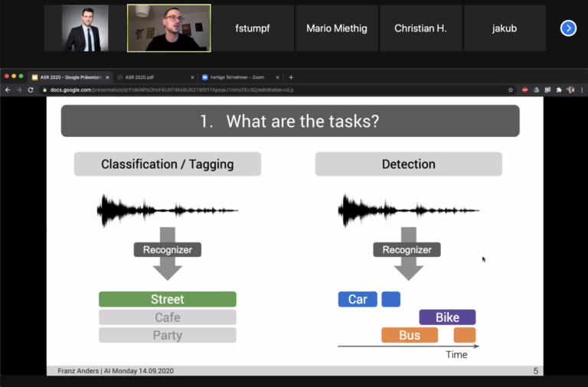Image resolution: width=588 pixels, height=387 pixels.
Task: Click the purple Bike block on slide
Action: tap(447, 317)
